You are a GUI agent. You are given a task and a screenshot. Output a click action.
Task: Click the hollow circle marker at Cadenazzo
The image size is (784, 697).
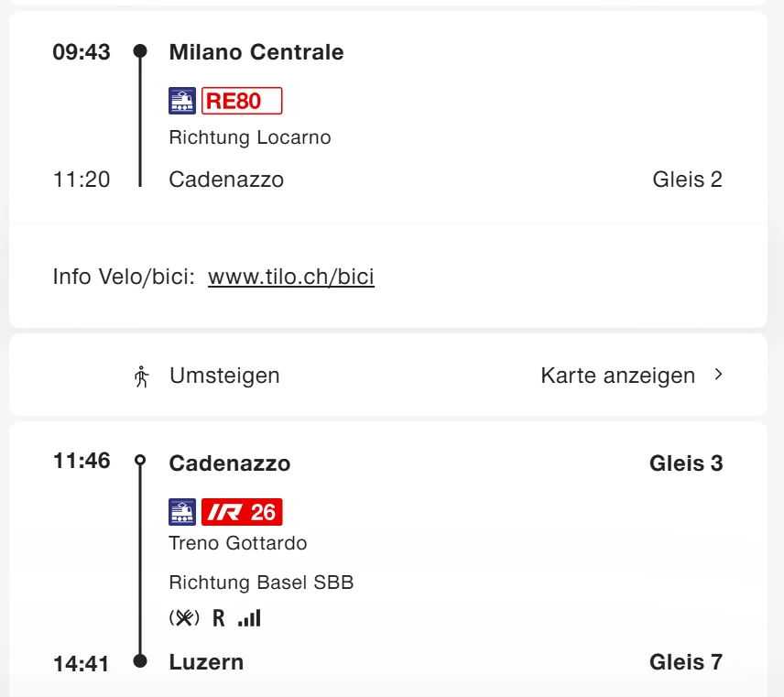point(140,461)
